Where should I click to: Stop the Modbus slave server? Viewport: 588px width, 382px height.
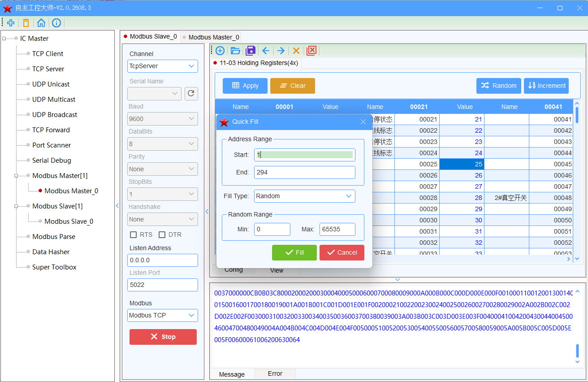pos(163,337)
